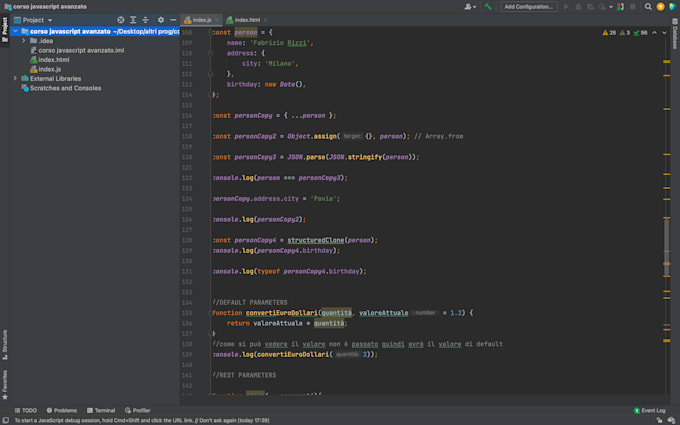Click the traffic-light listener icon in toolbar
Image resolution: width=680 pixels, height=425 pixels.
621,7
